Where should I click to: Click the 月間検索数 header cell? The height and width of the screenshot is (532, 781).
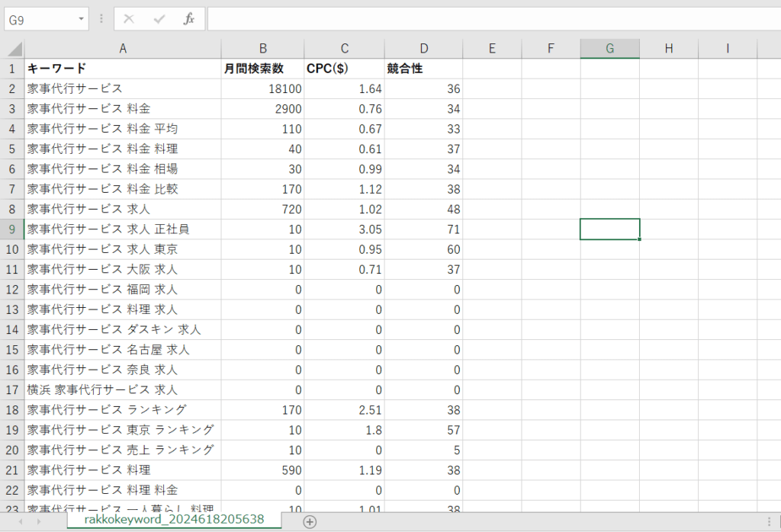click(x=262, y=69)
